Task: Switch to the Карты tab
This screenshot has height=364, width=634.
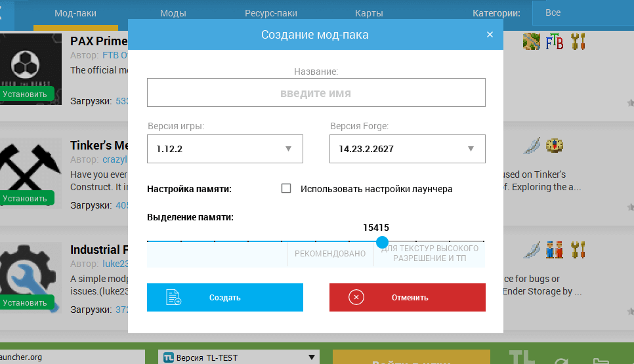Action: (369, 13)
